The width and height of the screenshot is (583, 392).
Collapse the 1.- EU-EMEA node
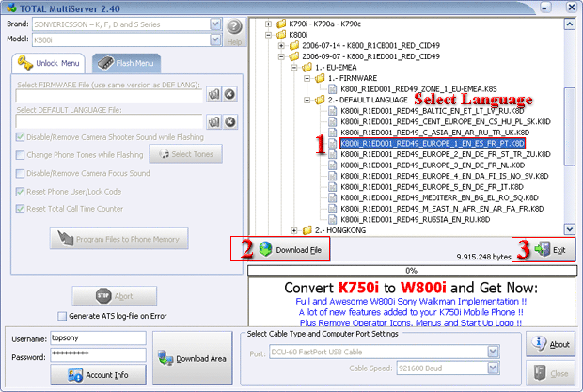pyautogui.click(x=294, y=68)
